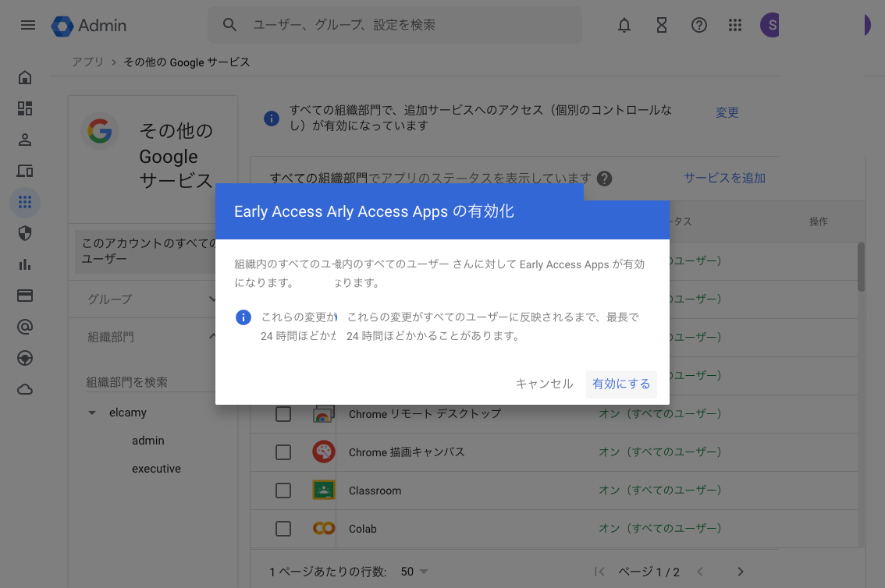Collapse the elcamy organization tree node
Viewport: 885px width, 588px height.
92,413
